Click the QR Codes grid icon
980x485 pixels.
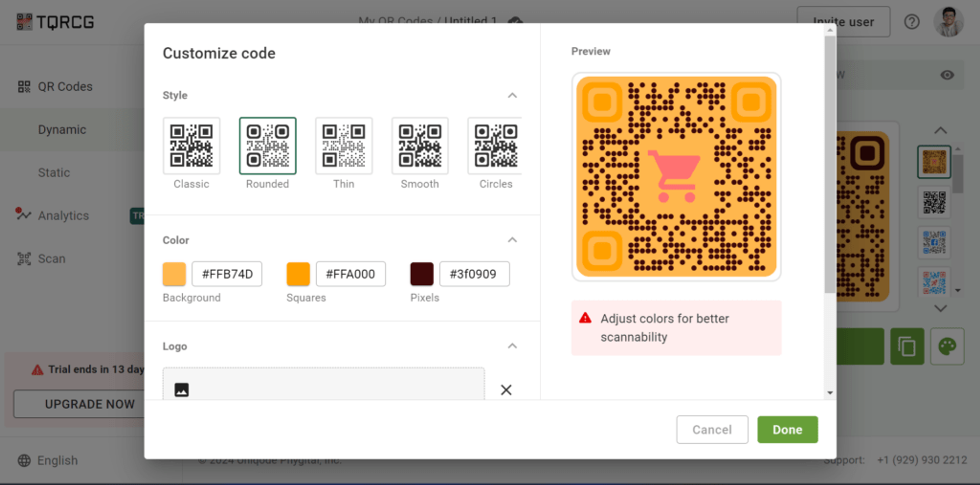tap(24, 86)
